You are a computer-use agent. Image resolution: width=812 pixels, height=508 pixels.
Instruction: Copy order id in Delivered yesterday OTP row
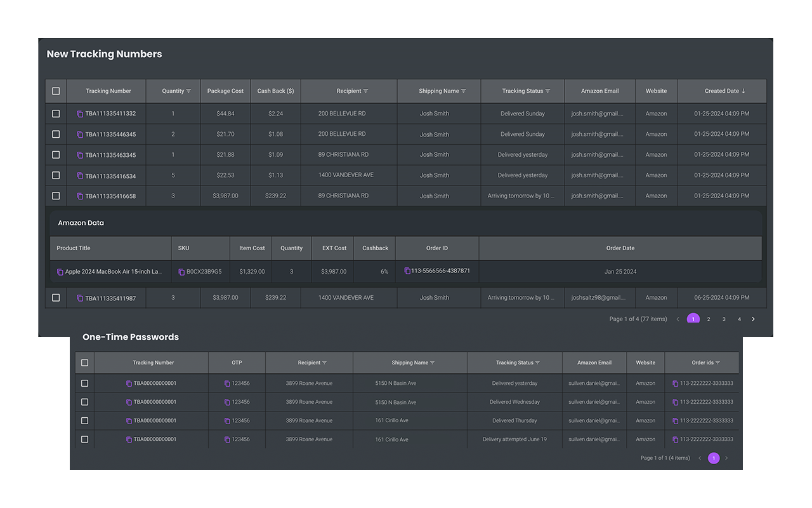[676, 384]
